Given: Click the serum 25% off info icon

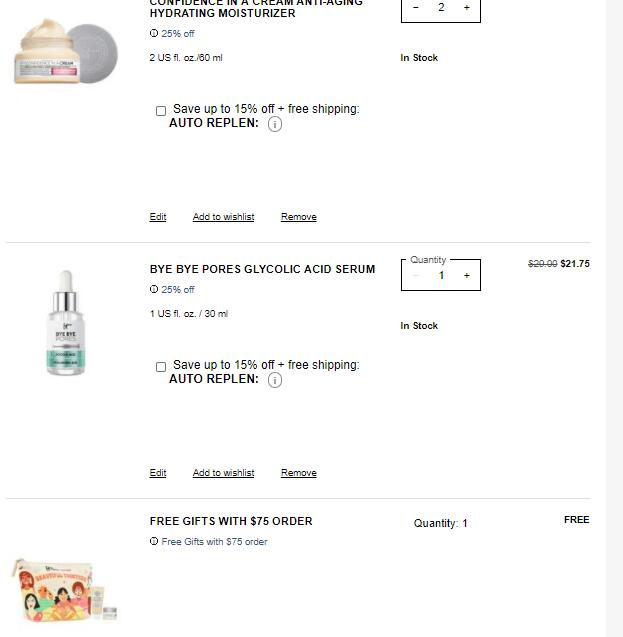Looking at the screenshot, I should [154, 289].
